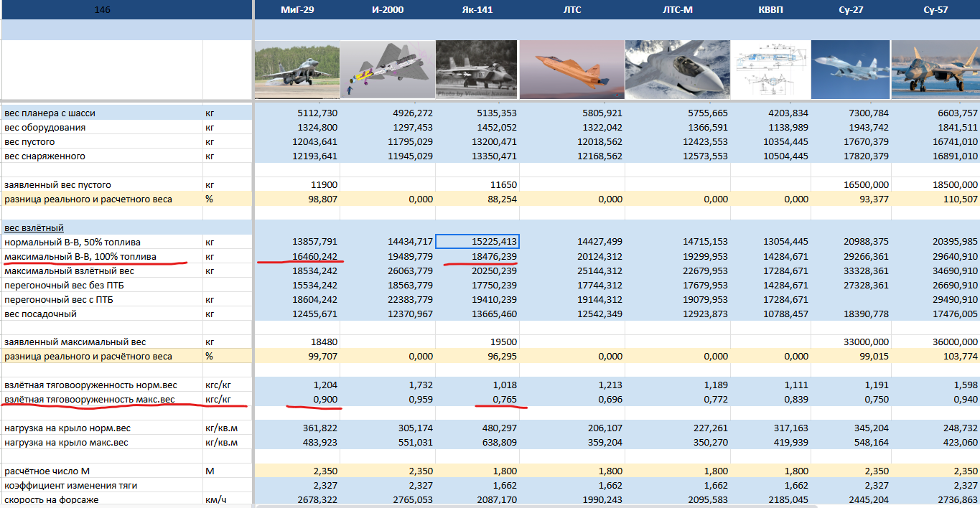The height and width of the screenshot is (508, 980).
Task: Select the label 'перегоночный вес без ПТБ'
Action: (x=65, y=286)
